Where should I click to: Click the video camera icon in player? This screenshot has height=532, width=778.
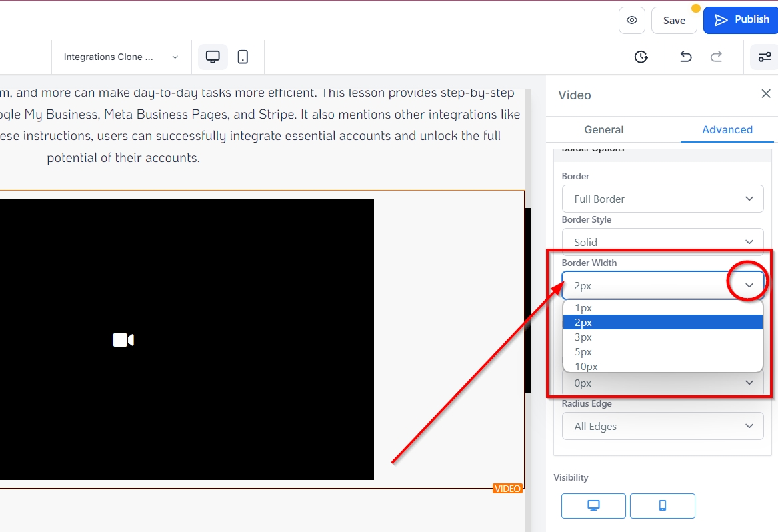click(123, 340)
